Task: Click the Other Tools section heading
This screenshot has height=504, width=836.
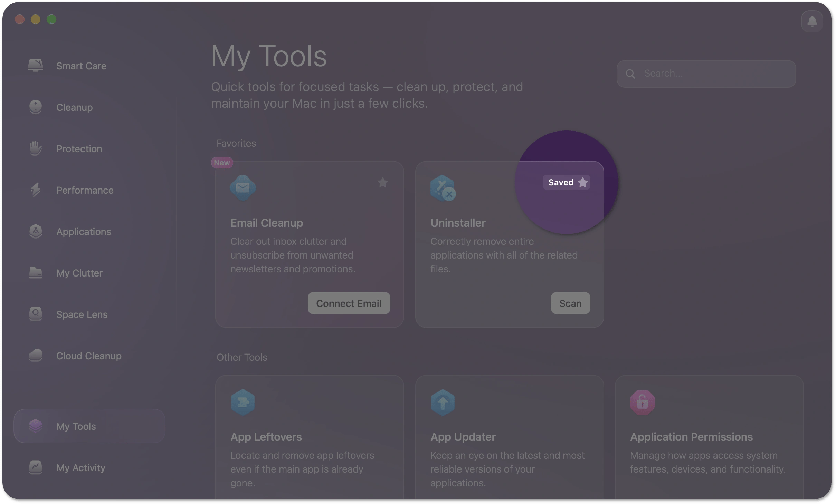Action: click(242, 357)
